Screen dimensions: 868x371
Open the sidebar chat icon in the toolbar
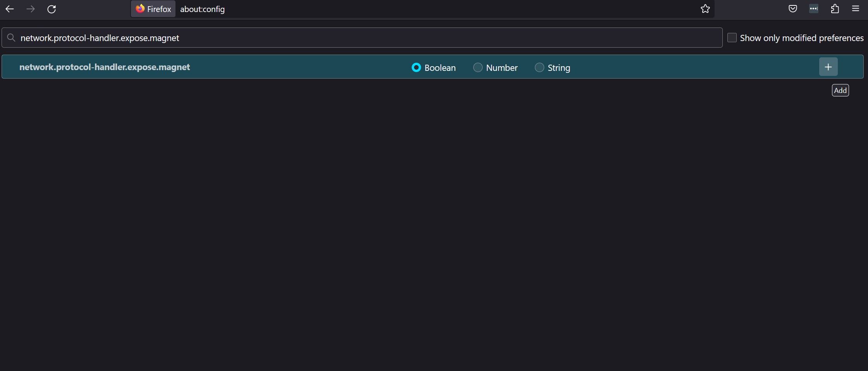click(814, 9)
